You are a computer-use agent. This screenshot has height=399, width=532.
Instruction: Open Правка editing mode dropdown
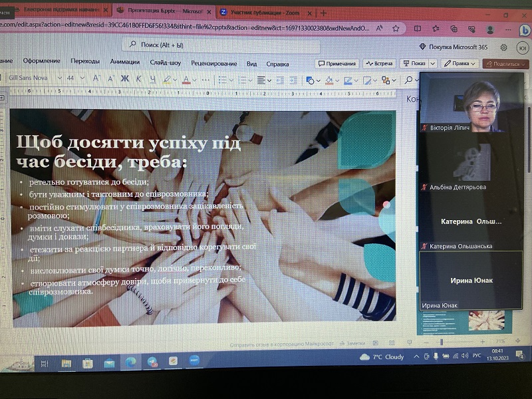click(x=460, y=63)
